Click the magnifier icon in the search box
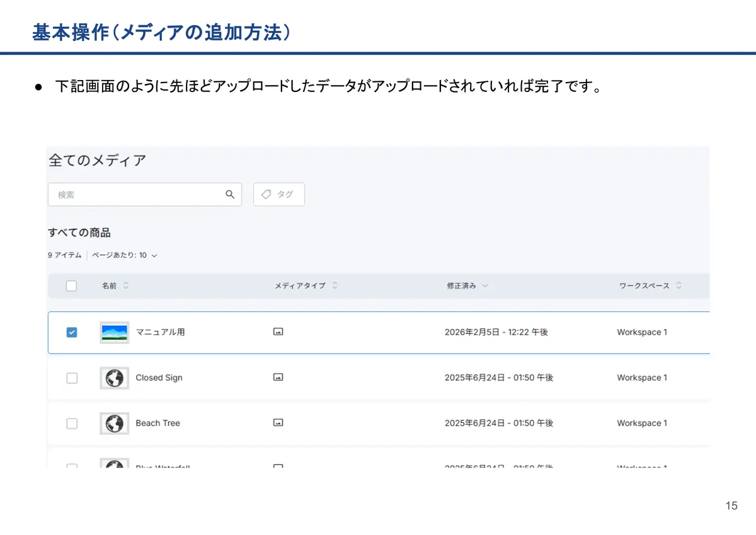 (x=230, y=194)
